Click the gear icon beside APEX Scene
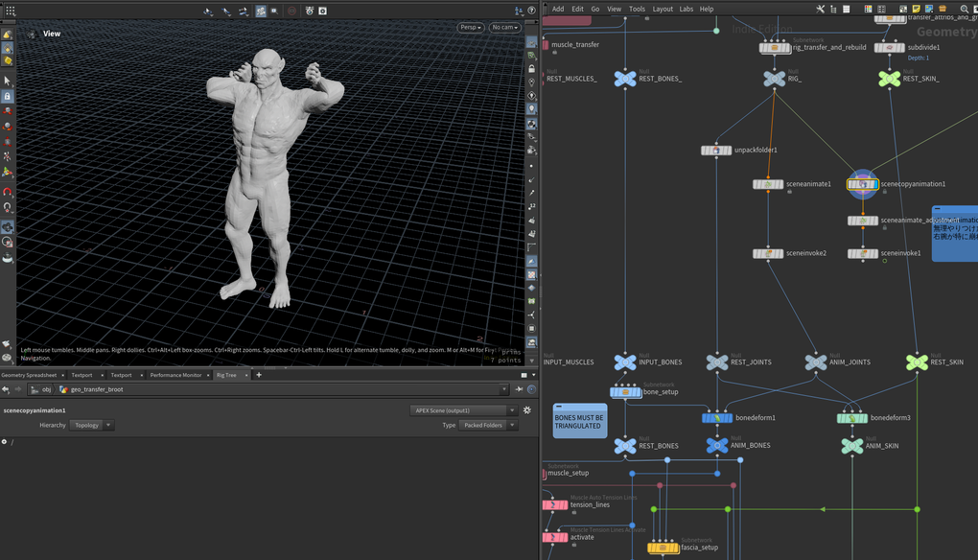978x560 pixels. (526, 410)
